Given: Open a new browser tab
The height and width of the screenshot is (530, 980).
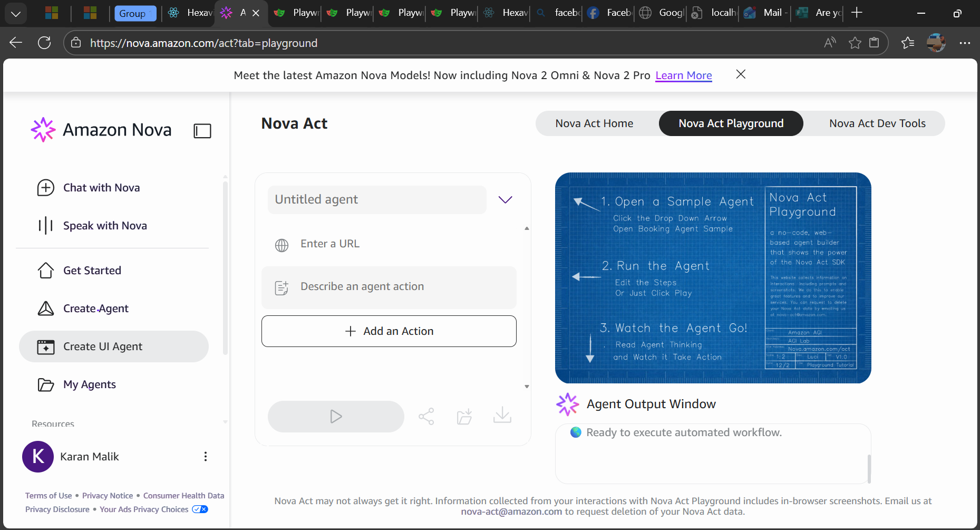Looking at the screenshot, I should tap(857, 13).
